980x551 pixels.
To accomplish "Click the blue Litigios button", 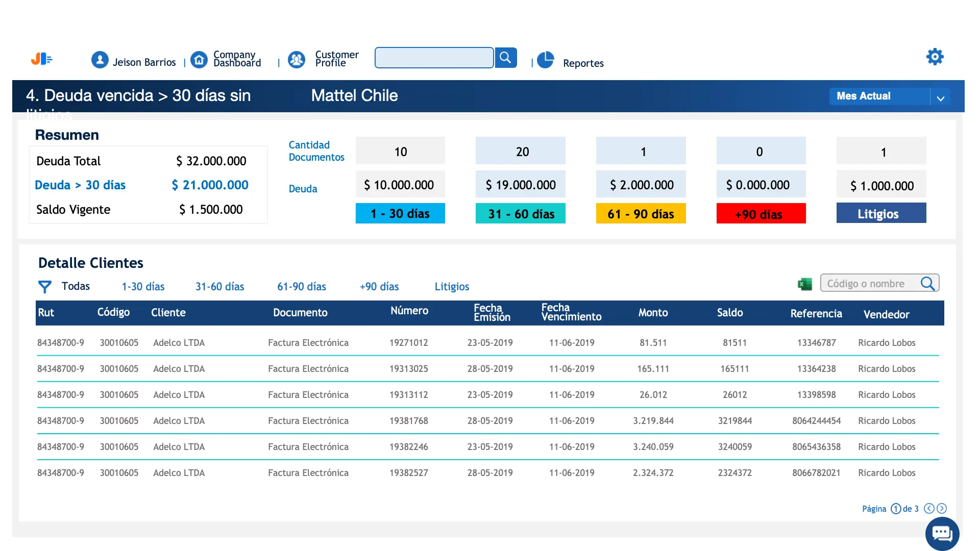I will 881,214.
